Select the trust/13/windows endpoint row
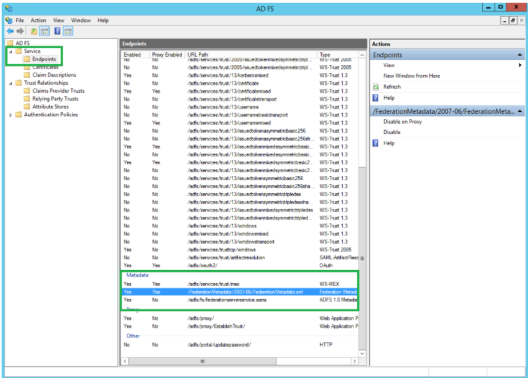The image size is (532, 378). point(240,226)
